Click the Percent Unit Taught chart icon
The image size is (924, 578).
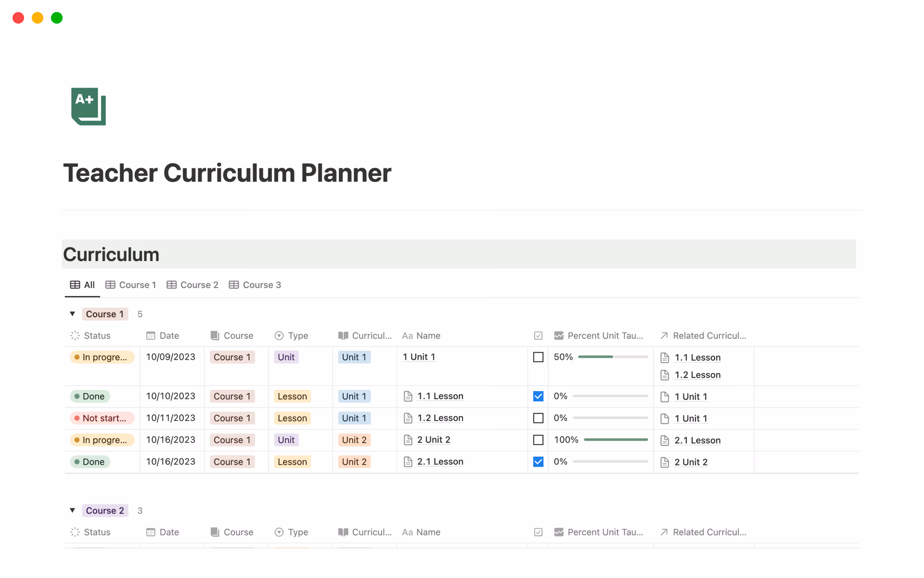pos(559,336)
